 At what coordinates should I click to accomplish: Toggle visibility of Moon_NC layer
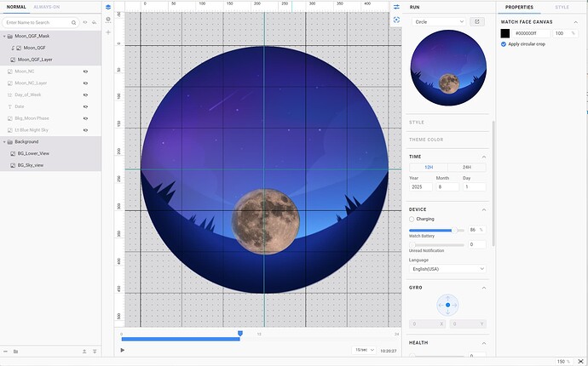tap(85, 71)
